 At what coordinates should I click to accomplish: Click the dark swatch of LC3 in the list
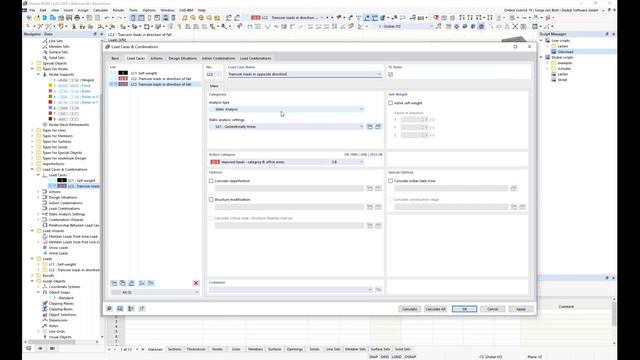(x=123, y=84)
